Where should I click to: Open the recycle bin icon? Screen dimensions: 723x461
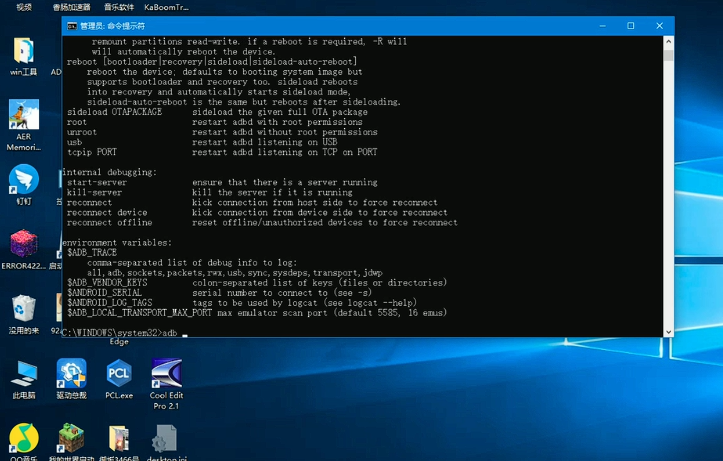pos(24,308)
